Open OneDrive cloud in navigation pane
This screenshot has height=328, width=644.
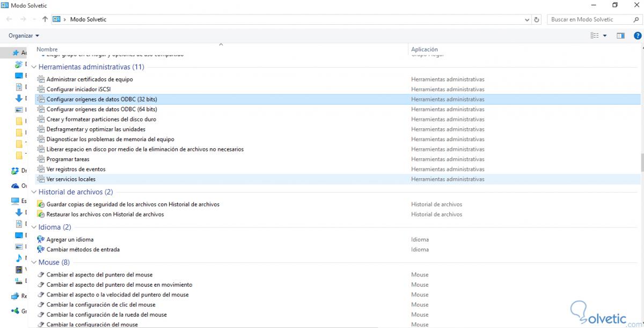click(16, 186)
